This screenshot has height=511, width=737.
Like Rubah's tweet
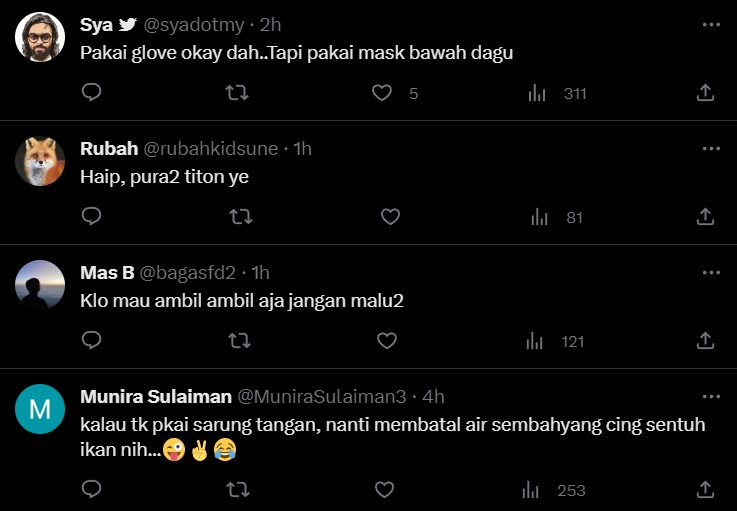click(390, 216)
